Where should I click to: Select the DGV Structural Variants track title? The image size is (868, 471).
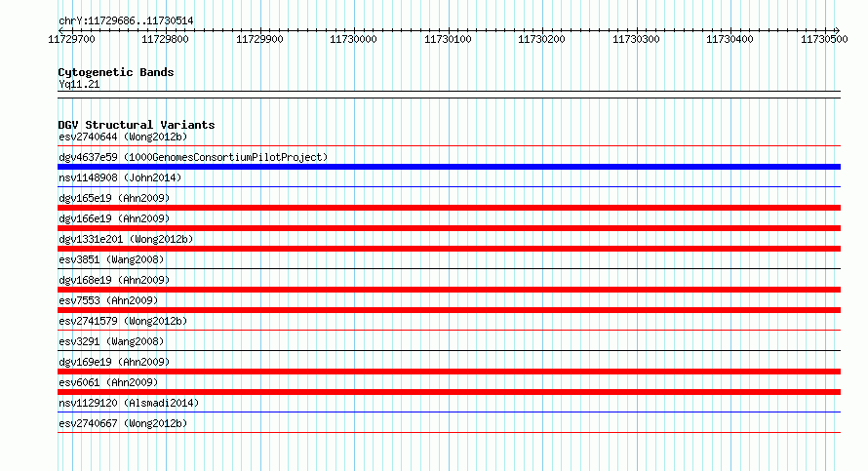[x=137, y=125]
